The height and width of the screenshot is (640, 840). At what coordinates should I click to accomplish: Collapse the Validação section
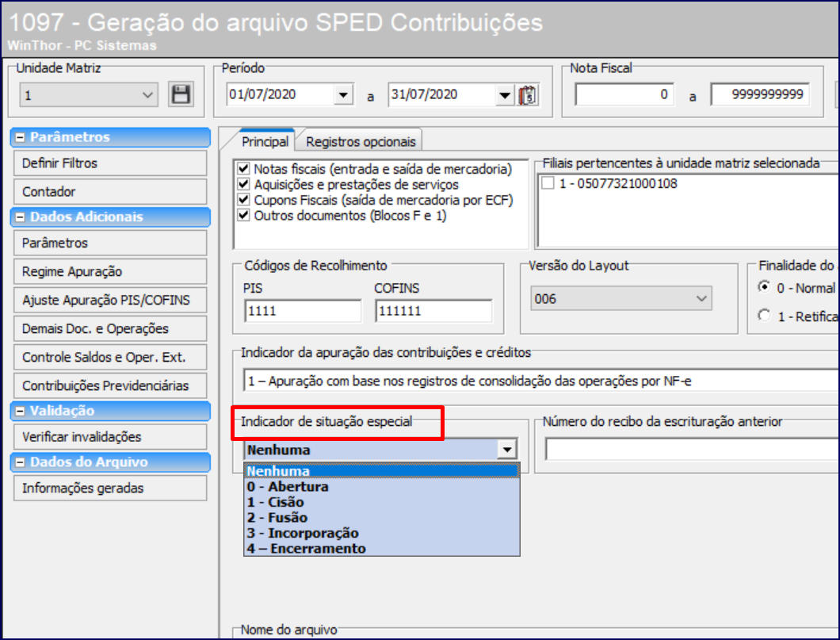(21, 411)
